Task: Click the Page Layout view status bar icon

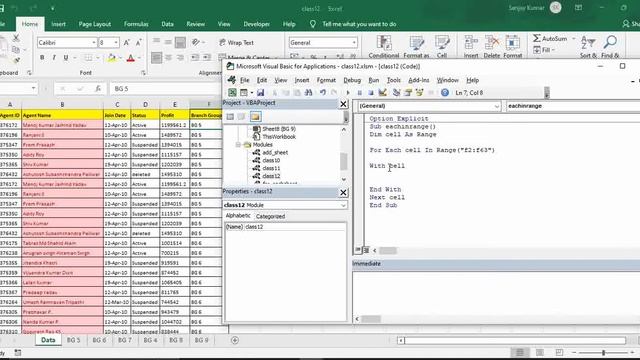Action: (540, 352)
